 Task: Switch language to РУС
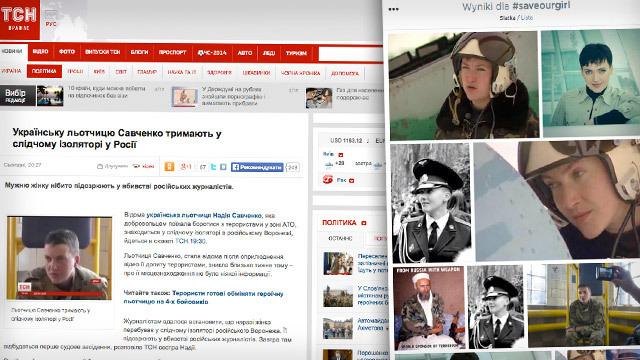[x=51, y=24]
